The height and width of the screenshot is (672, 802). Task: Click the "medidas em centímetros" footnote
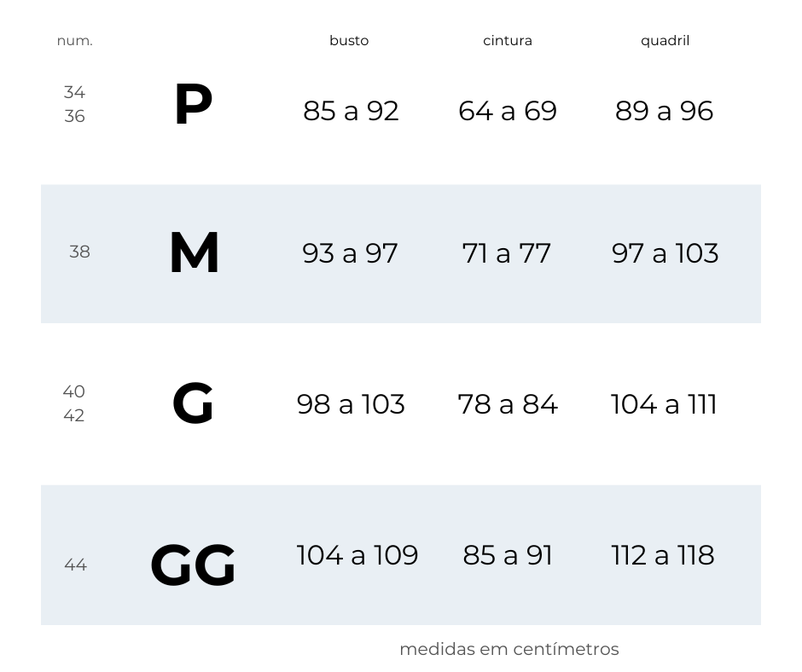click(509, 649)
